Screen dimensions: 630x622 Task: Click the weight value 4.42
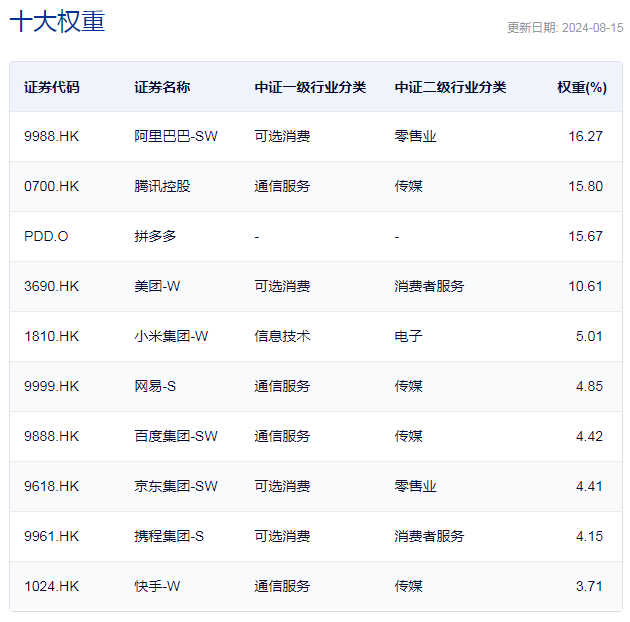click(x=589, y=436)
